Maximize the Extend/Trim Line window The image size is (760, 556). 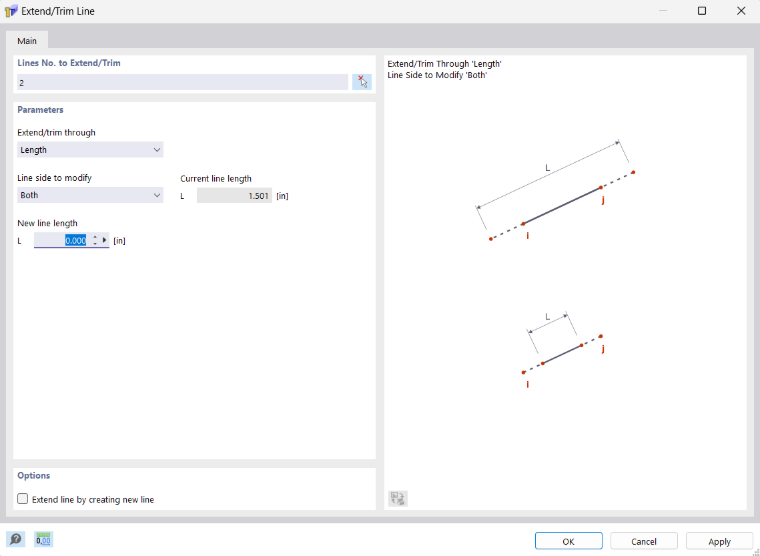click(702, 11)
